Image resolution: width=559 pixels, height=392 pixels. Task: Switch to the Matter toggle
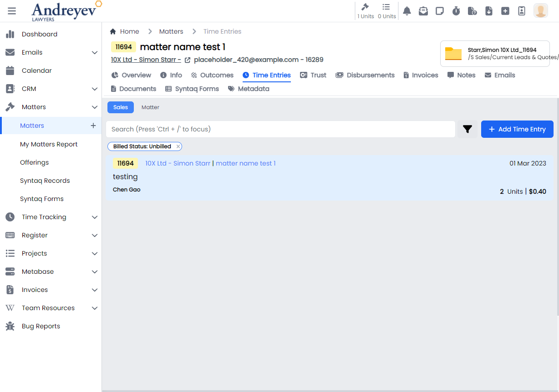[x=150, y=107]
